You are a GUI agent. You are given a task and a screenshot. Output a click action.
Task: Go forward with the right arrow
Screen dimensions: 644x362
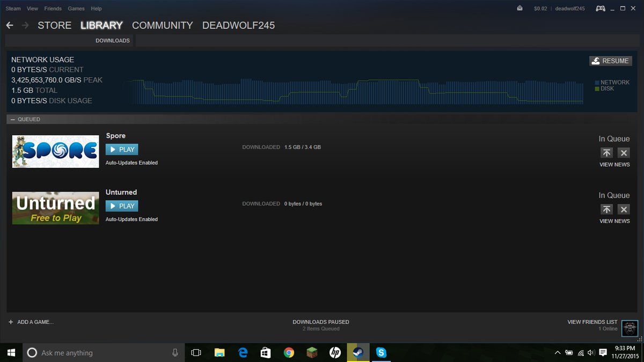click(25, 25)
